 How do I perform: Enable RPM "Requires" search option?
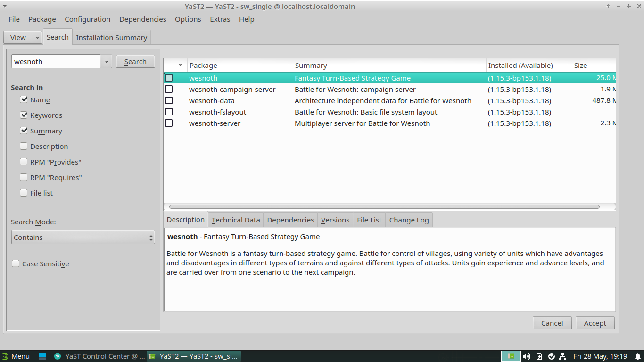pos(24,178)
